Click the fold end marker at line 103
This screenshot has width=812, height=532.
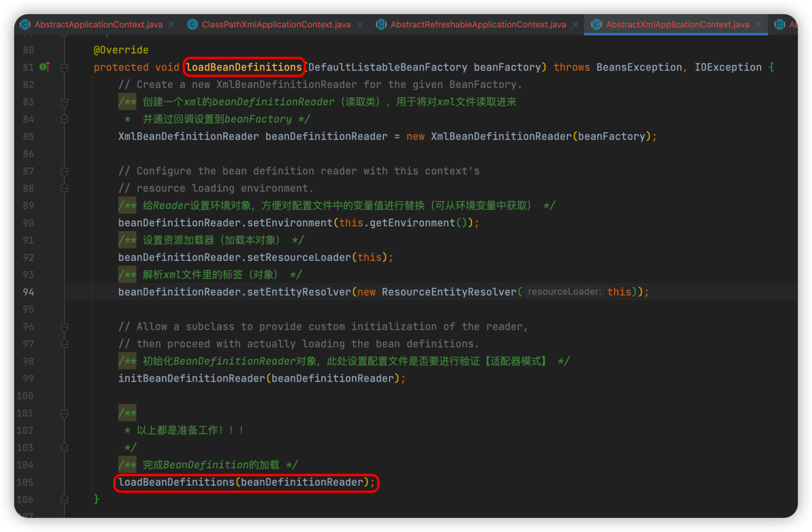point(64,447)
